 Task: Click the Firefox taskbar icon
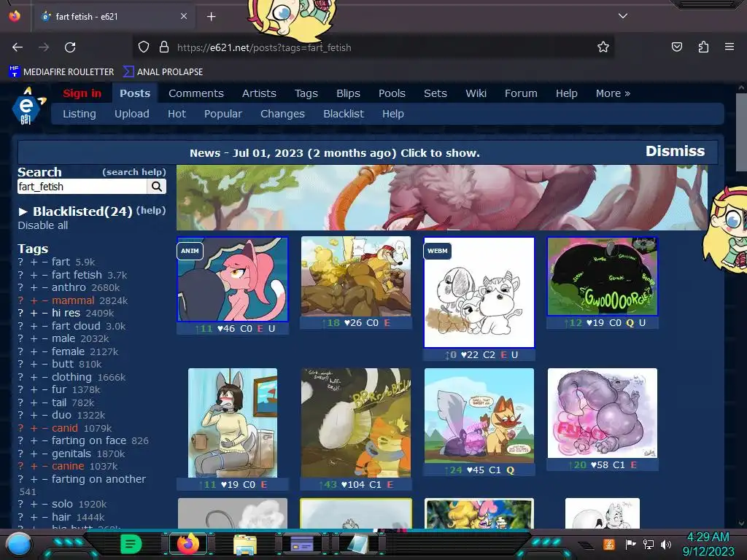(188, 544)
